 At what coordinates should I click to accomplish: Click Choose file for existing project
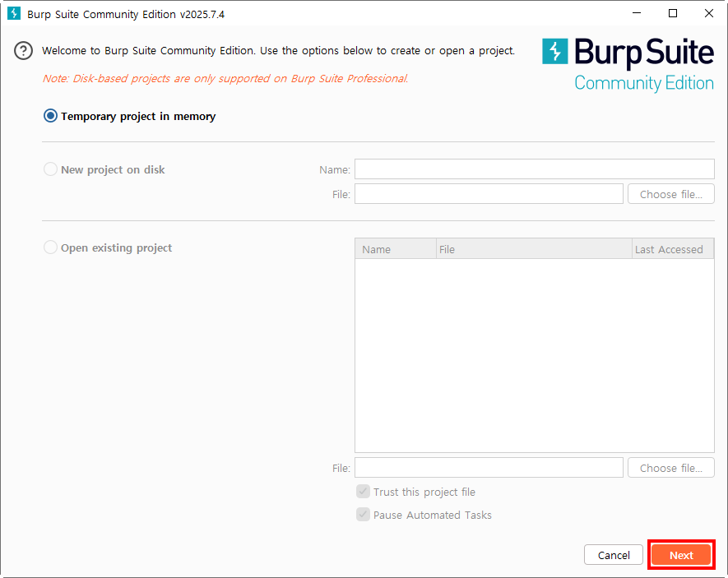671,468
